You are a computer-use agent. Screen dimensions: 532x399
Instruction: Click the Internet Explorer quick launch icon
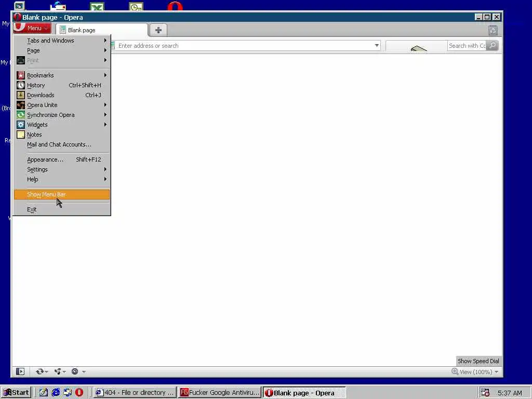(x=55, y=393)
